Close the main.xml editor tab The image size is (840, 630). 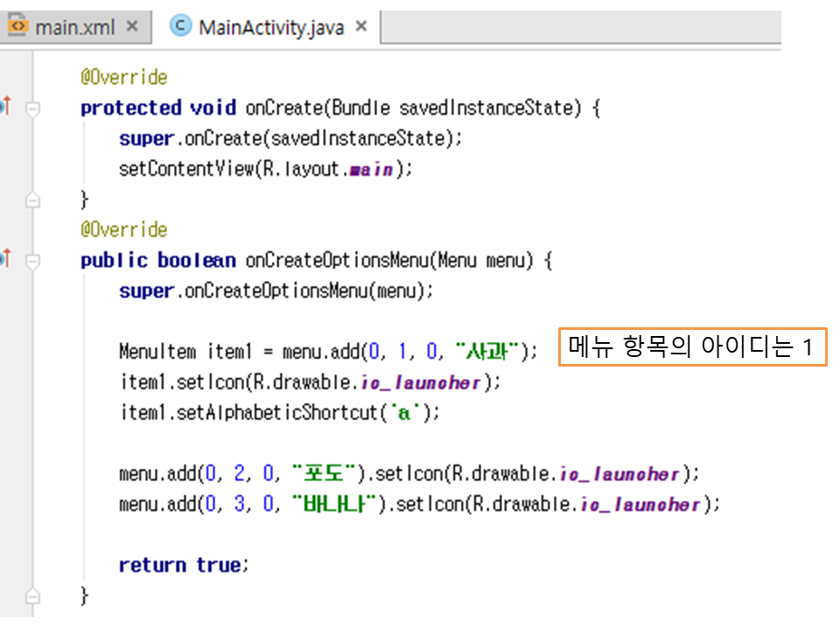pos(132,26)
